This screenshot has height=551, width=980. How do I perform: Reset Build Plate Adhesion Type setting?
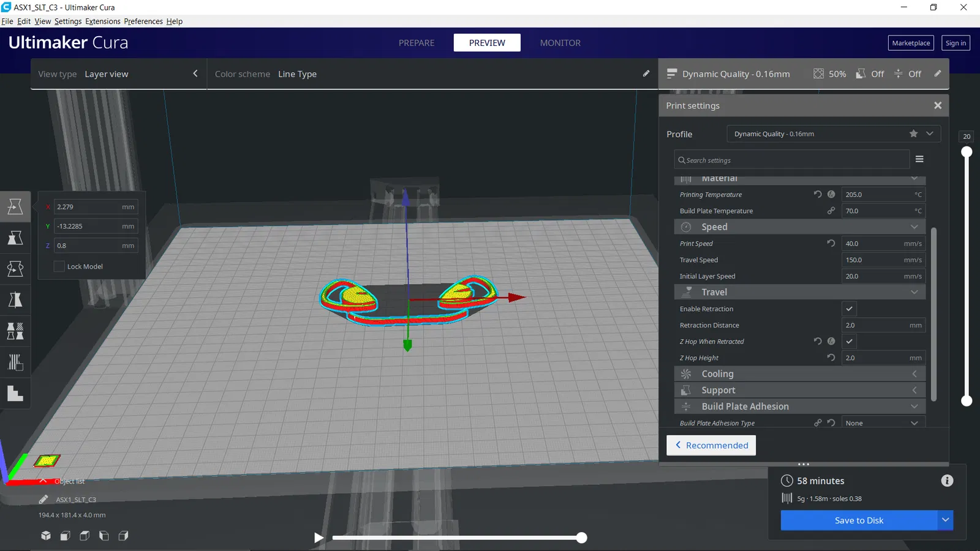831,422
